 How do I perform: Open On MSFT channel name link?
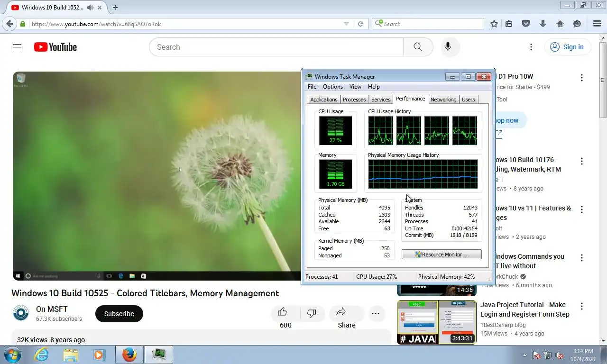point(52,309)
